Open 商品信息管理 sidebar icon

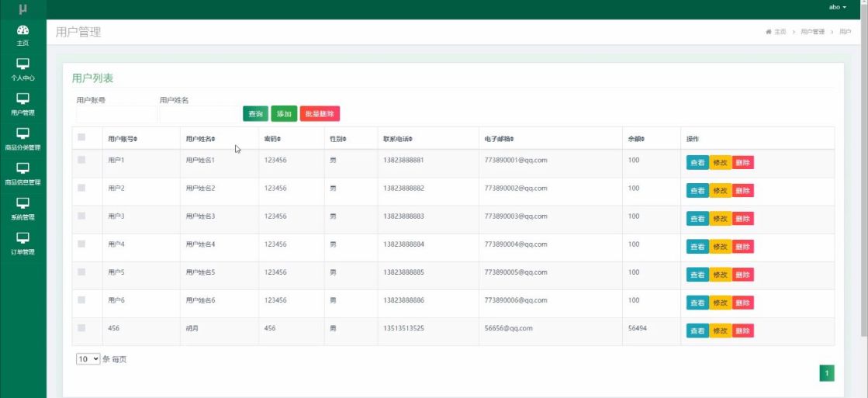[x=22, y=168]
